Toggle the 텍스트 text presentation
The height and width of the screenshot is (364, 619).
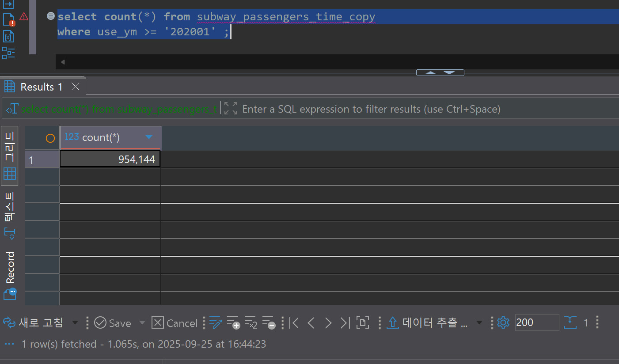[10, 211]
